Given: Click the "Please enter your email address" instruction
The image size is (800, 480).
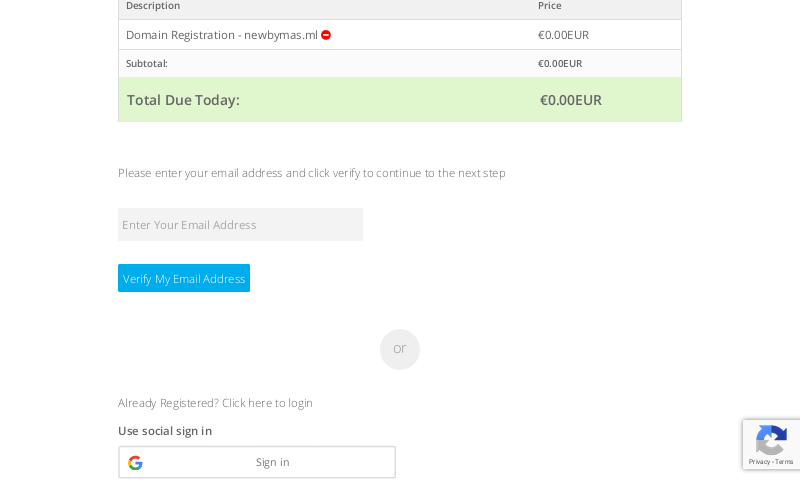Looking at the screenshot, I should pos(311,173).
